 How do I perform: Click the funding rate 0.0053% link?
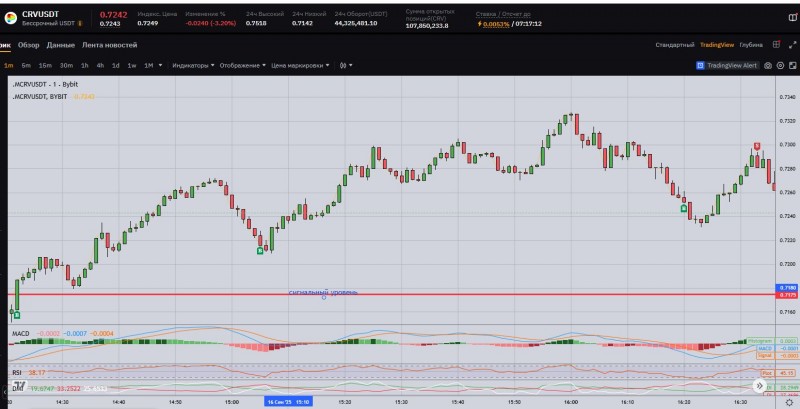[x=496, y=24]
